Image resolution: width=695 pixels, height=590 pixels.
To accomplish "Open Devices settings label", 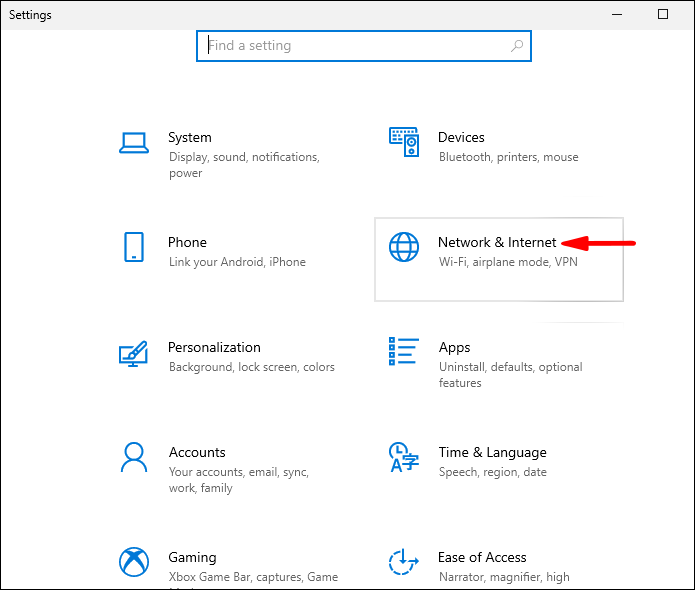I will click(x=461, y=138).
